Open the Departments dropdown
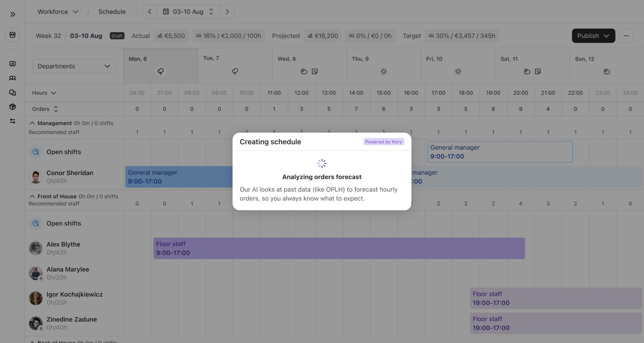This screenshot has height=343, width=644. pyautogui.click(x=74, y=66)
